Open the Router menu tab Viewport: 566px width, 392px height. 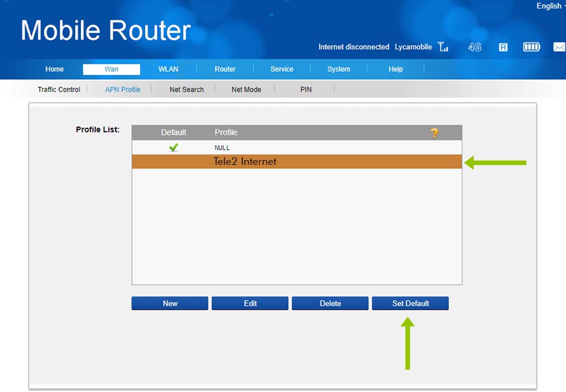click(x=225, y=69)
